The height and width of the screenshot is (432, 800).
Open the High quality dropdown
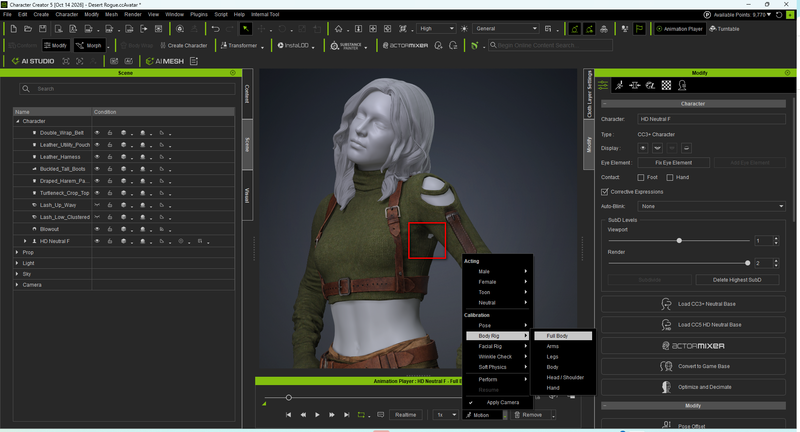coord(436,29)
